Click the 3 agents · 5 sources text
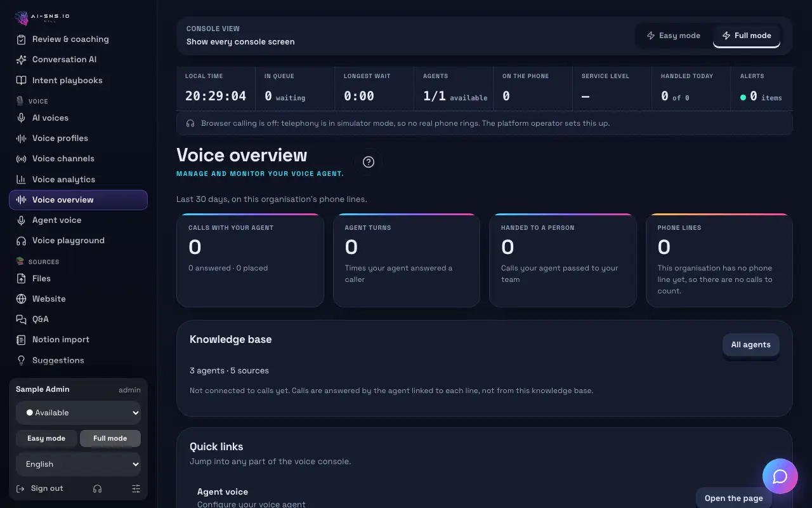This screenshot has width=812, height=508. (x=229, y=371)
